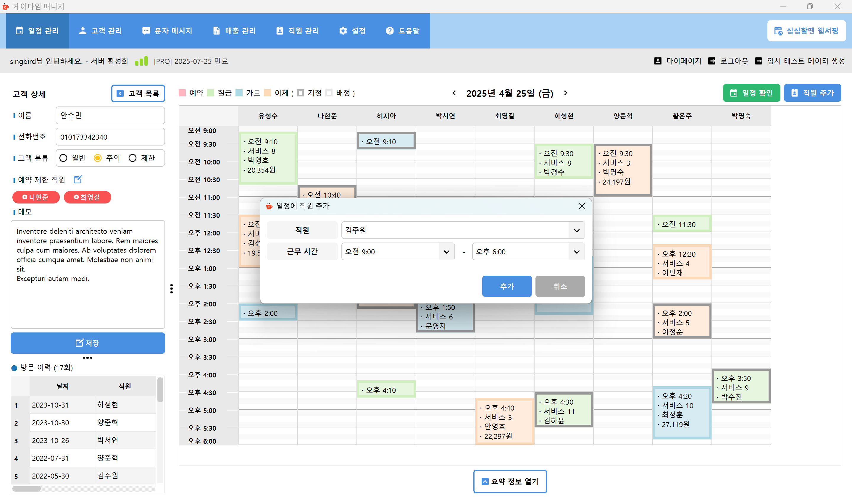Click vertical dots panel splitter handle
Viewport: 852px width, 504px height.
click(172, 289)
